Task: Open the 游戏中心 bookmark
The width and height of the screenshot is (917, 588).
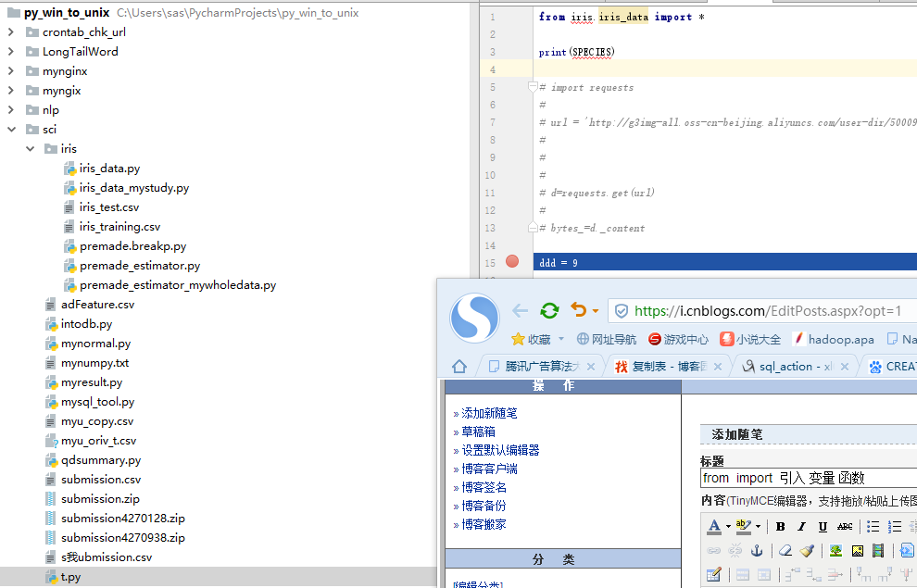Action: (678, 339)
